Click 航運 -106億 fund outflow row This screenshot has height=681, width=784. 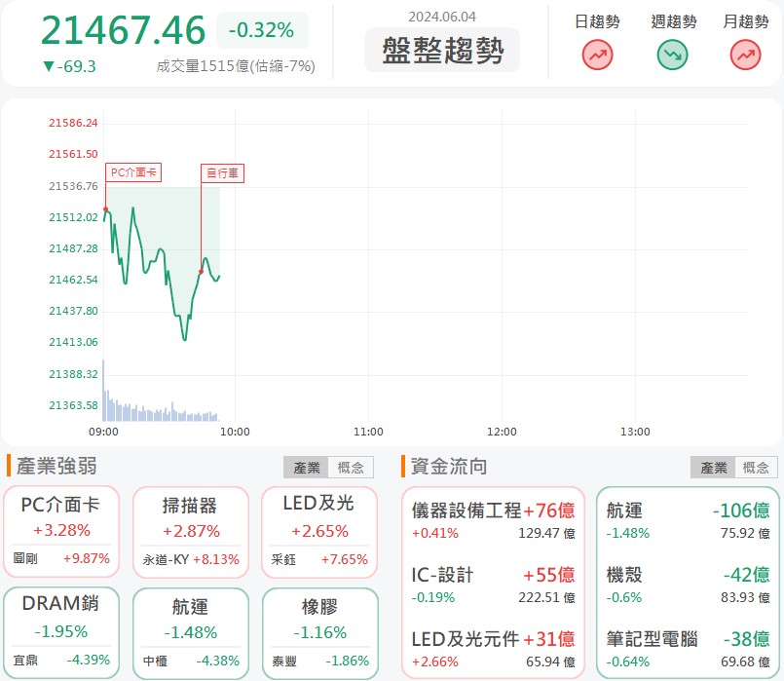click(688, 520)
